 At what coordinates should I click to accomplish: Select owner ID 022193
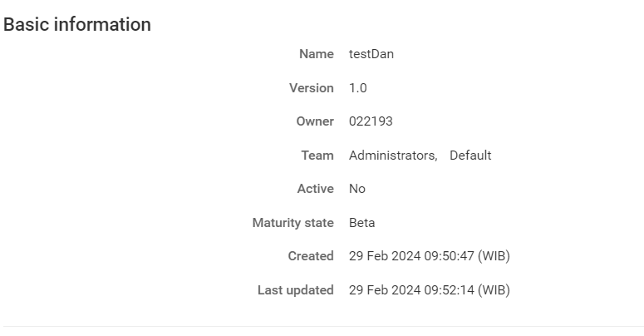coord(371,121)
